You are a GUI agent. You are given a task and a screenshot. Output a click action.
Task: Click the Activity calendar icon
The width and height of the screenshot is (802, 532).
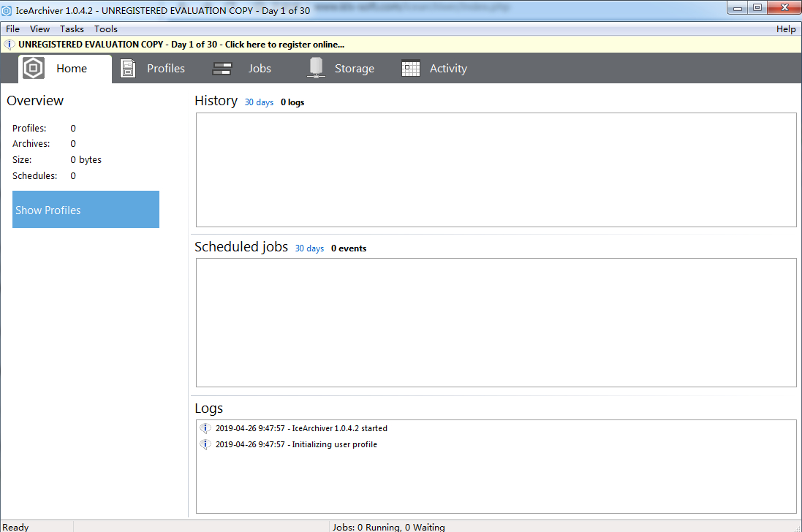[x=411, y=69]
